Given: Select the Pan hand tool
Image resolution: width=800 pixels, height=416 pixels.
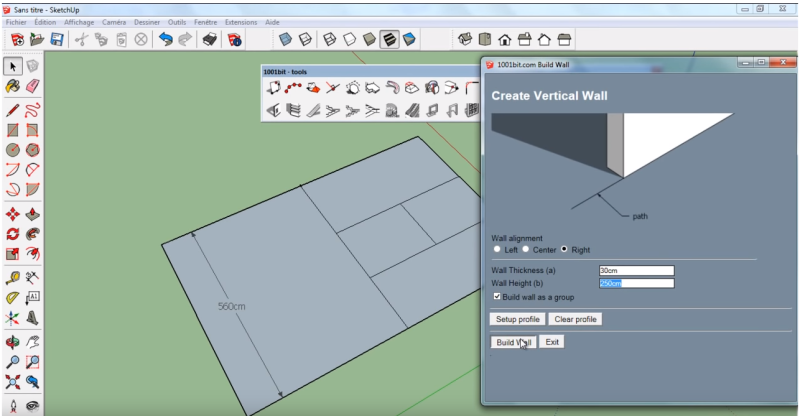Looking at the screenshot, I should [33, 341].
